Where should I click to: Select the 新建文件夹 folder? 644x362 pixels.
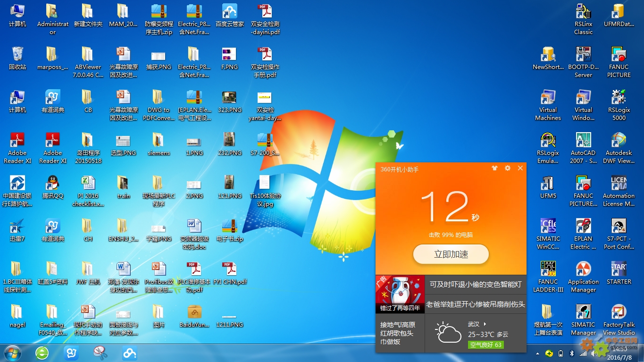(88, 16)
